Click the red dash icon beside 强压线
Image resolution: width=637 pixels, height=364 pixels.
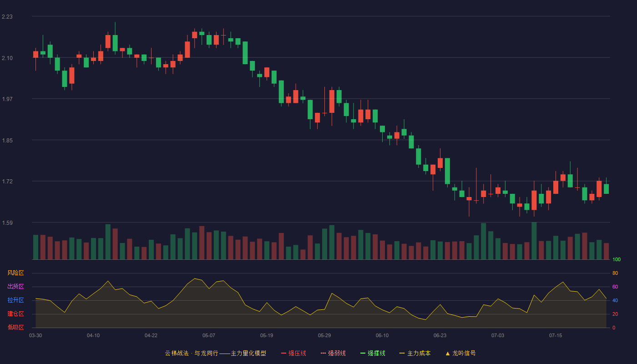pos(283,353)
